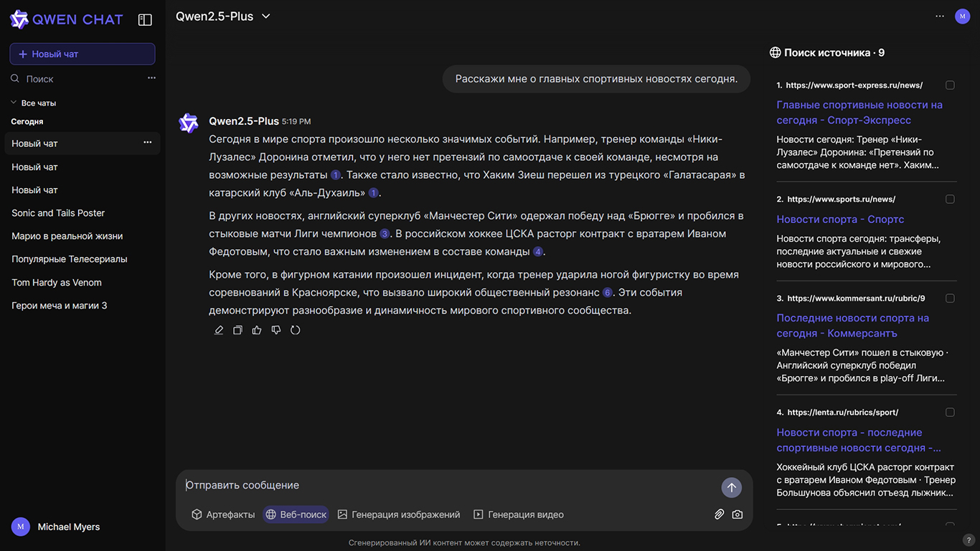Tick the checkbox for sport-express.ru source
Image resolution: width=980 pixels, height=551 pixels.
(x=950, y=85)
